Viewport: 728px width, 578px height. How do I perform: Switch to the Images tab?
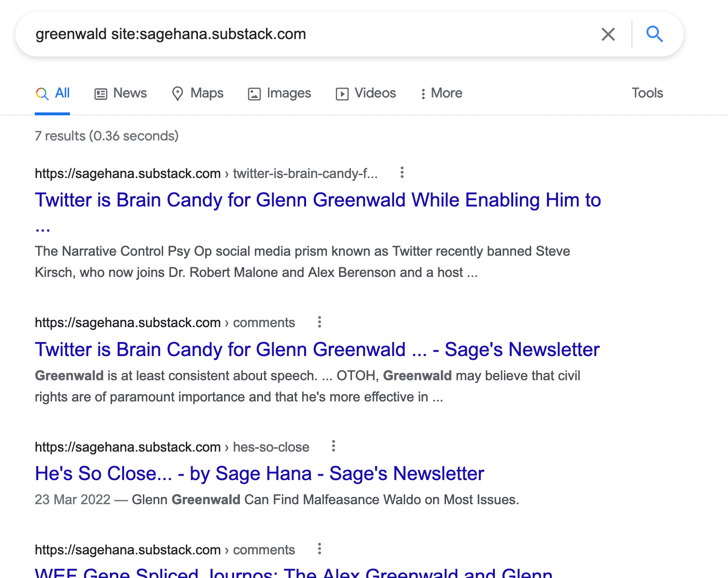(280, 93)
